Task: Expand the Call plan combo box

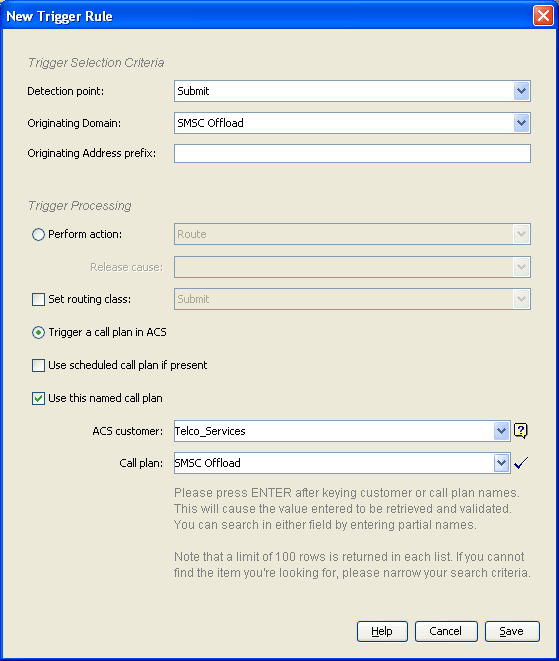Action: (501, 463)
